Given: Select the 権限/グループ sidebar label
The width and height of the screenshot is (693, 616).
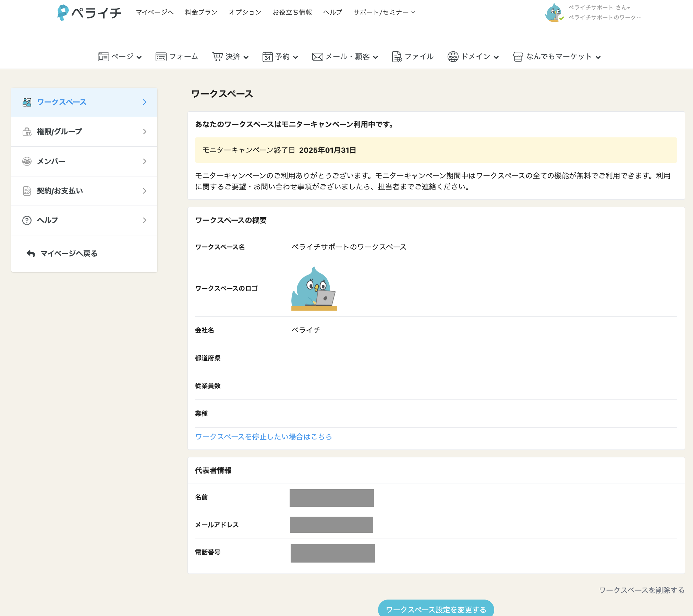Looking at the screenshot, I should click(60, 132).
